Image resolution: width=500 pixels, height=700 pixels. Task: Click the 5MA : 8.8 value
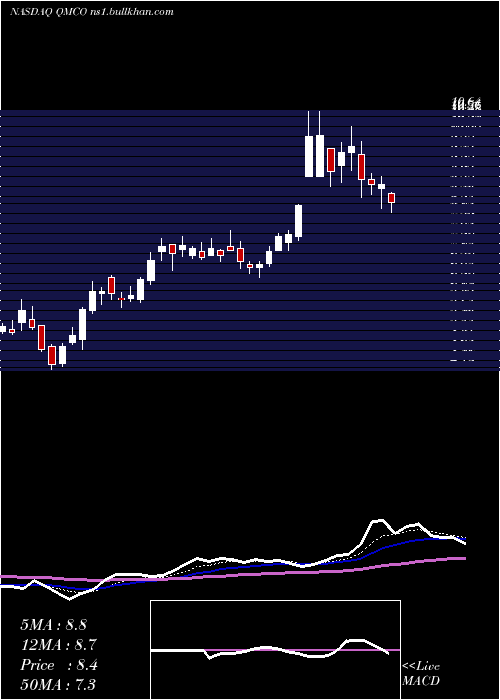pyautogui.click(x=54, y=625)
